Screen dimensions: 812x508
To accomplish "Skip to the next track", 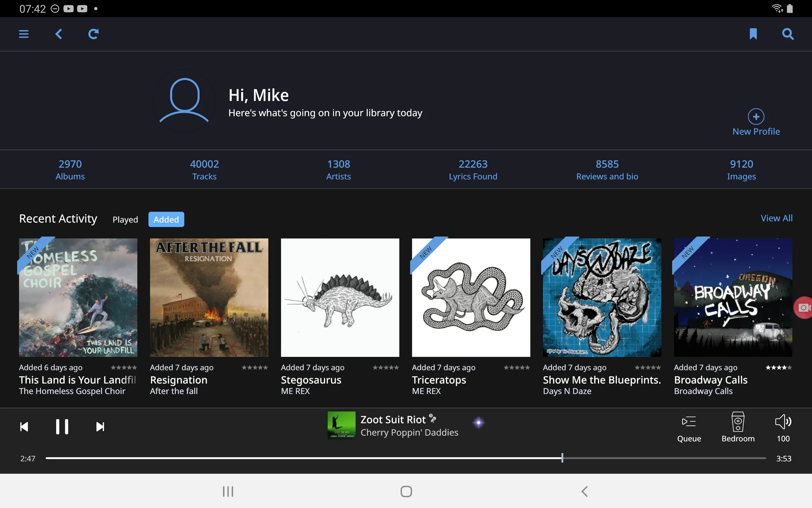I will click(x=100, y=427).
